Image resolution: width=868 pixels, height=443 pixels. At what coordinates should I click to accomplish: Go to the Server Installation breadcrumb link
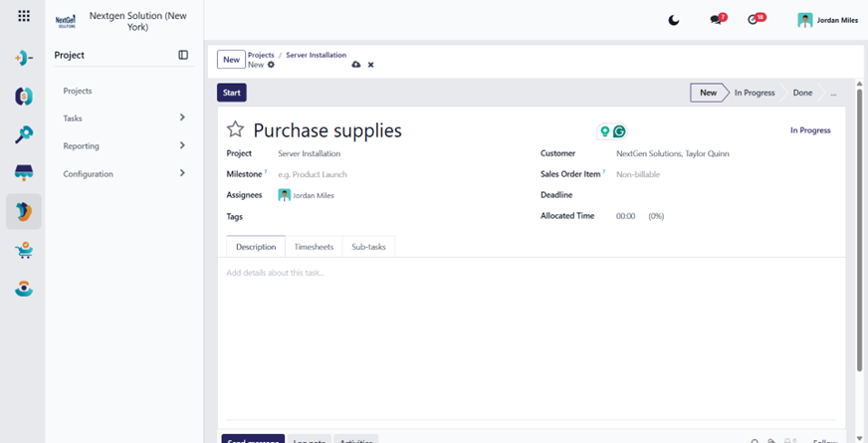(x=317, y=55)
